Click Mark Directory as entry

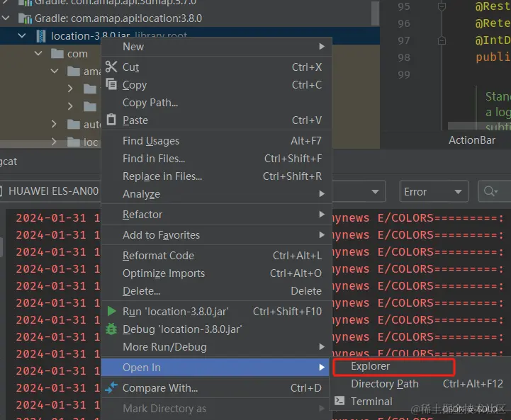click(x=216, y=408)
